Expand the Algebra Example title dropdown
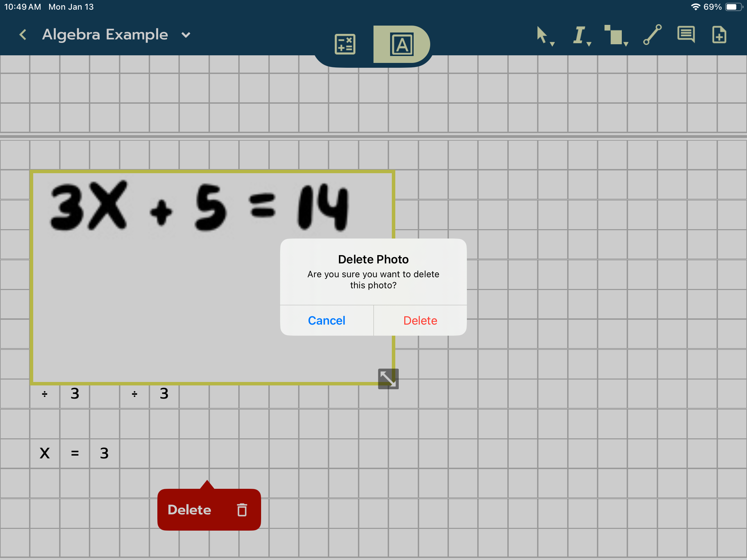 coord(186,35)
